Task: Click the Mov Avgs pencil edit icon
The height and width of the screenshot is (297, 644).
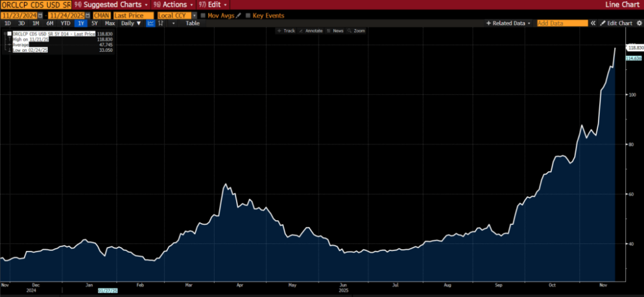Action: (x=239, y=16)
